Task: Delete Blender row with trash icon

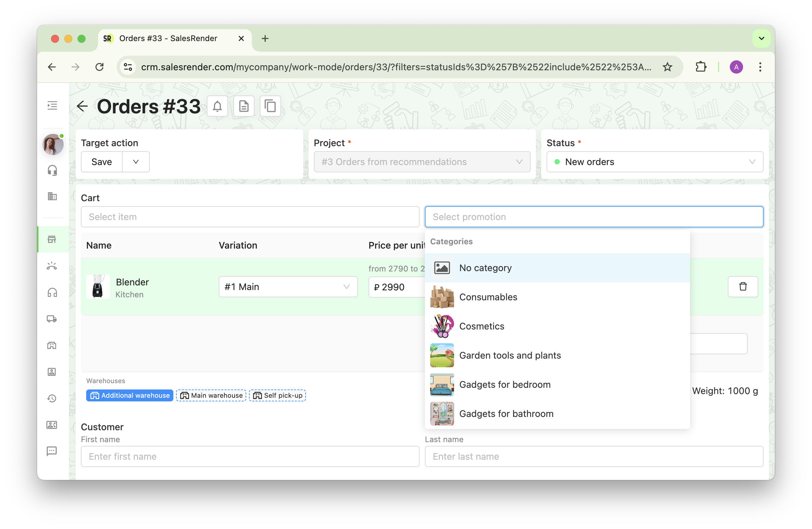Action: (x=743, y=287)
